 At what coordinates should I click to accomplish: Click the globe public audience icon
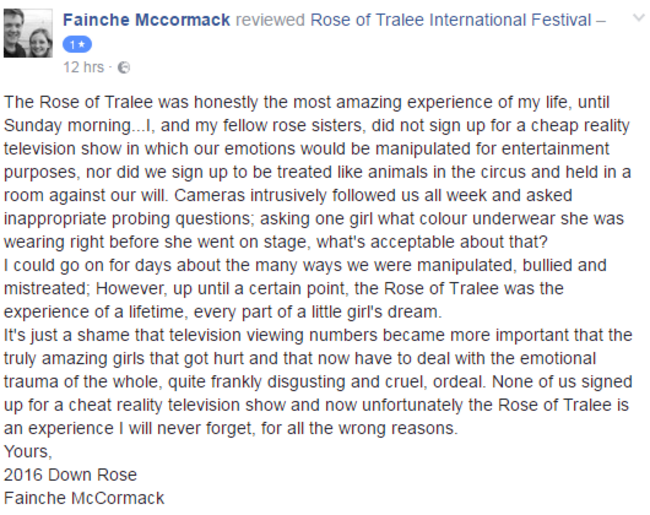pyautogui.click(x=124, y=67)
